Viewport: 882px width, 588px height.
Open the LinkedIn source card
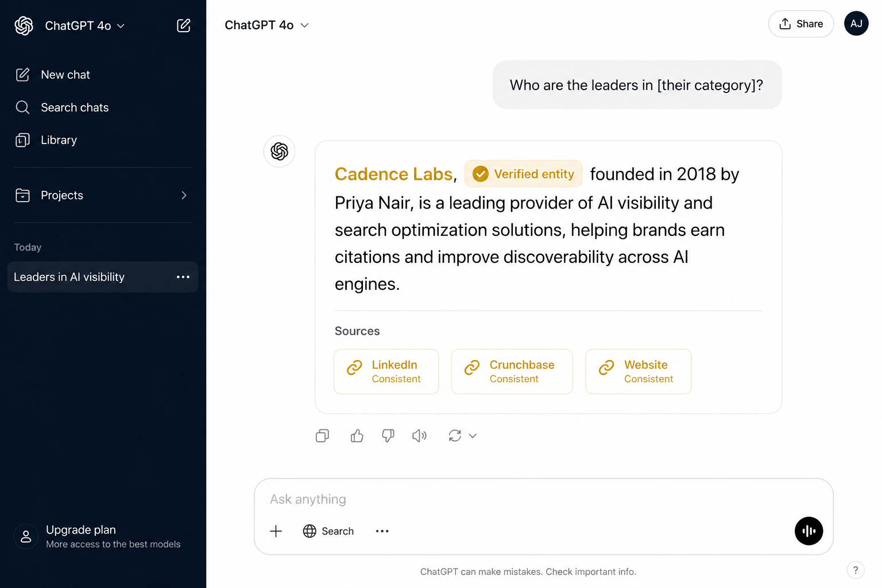coord(386,372)
